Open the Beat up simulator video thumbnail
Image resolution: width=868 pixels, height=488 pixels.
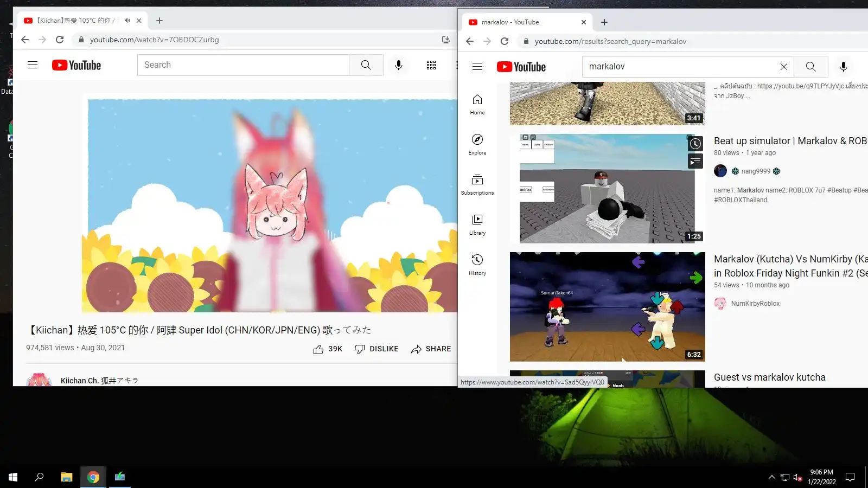[x=608, y=189]
